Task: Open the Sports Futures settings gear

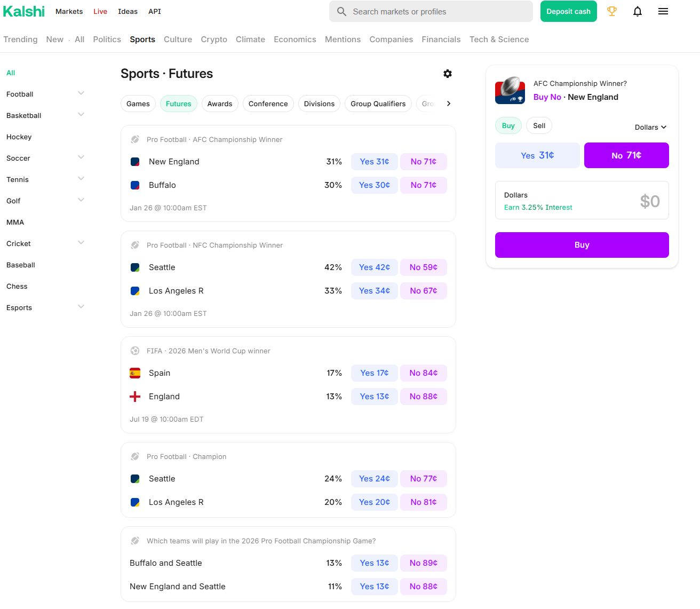Action: pos(447,74)
